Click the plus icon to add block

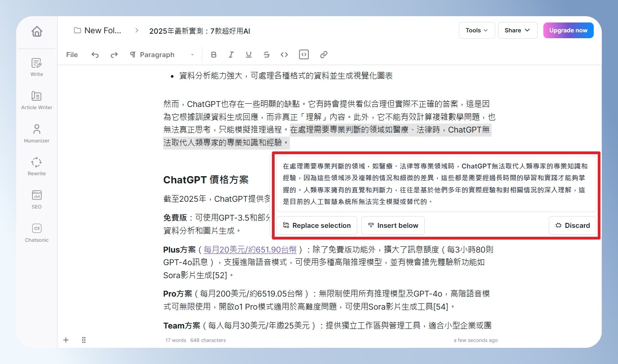click(x=66, y=340)
